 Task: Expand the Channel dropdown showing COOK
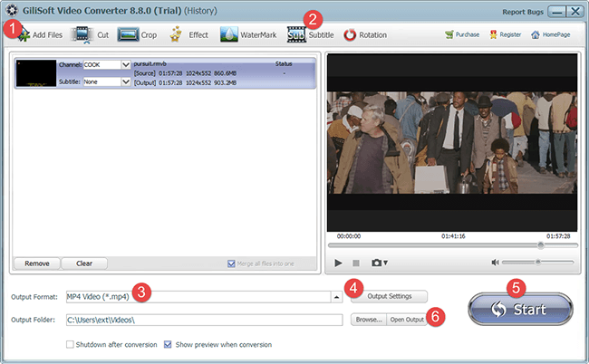point(126,65)
